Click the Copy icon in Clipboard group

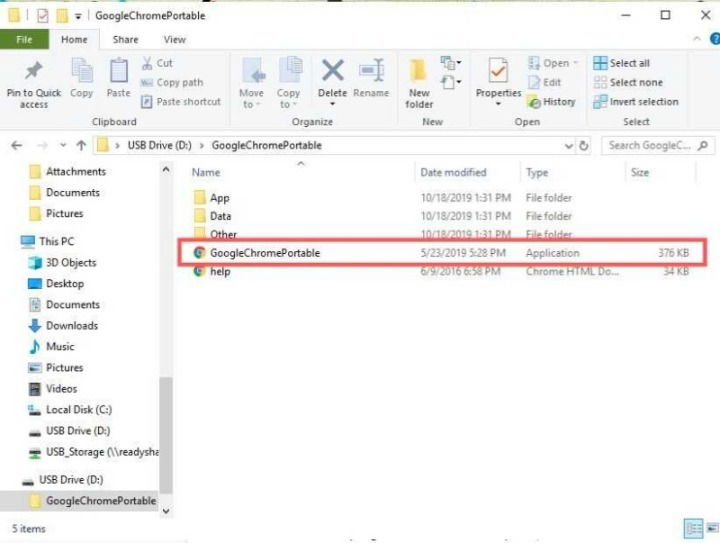click(x=82, y=71)
